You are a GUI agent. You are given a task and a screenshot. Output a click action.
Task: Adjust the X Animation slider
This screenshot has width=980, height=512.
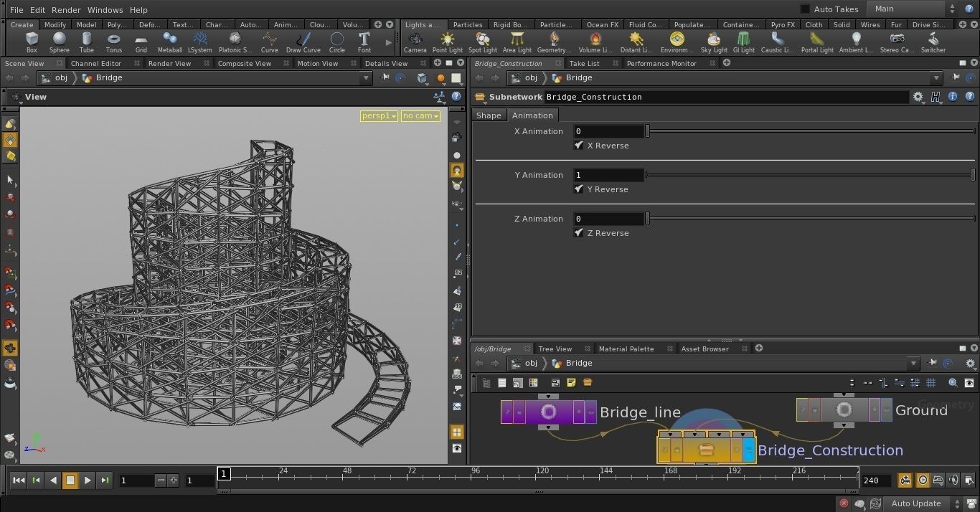click(810, 131)
